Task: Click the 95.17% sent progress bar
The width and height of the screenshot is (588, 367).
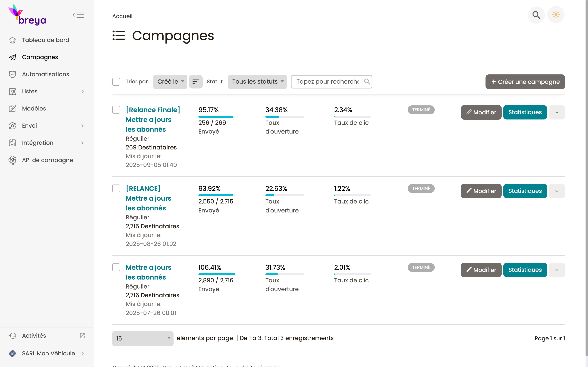Action: [216, 117]
